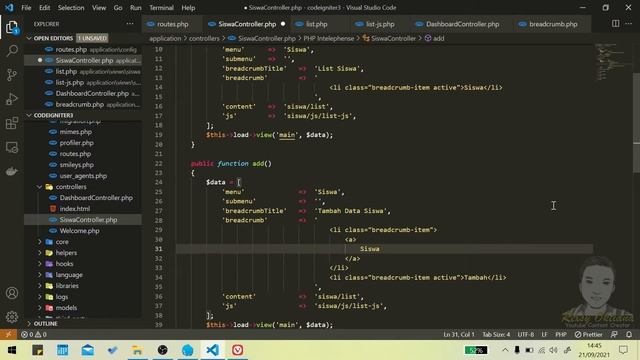640x360 pixels.
Task: Open the File menu
Action: (x=26, y=7)
